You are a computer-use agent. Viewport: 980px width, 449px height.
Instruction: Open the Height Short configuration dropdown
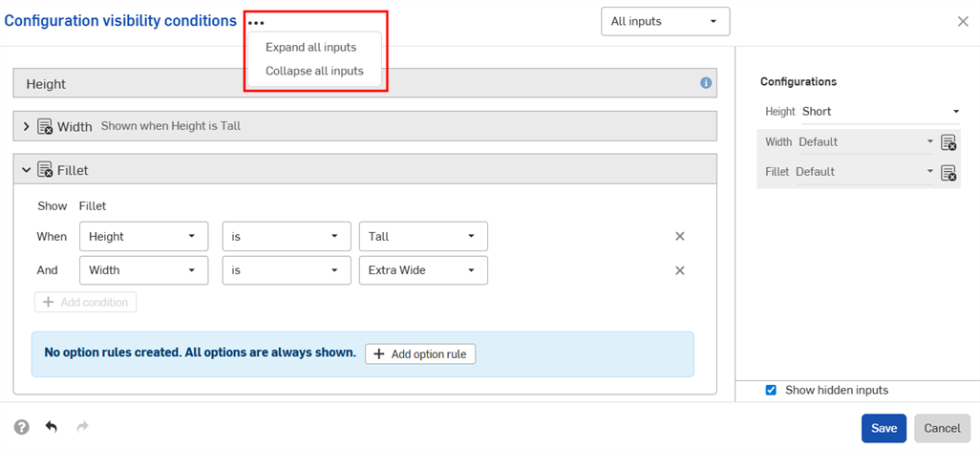[880, 112]
